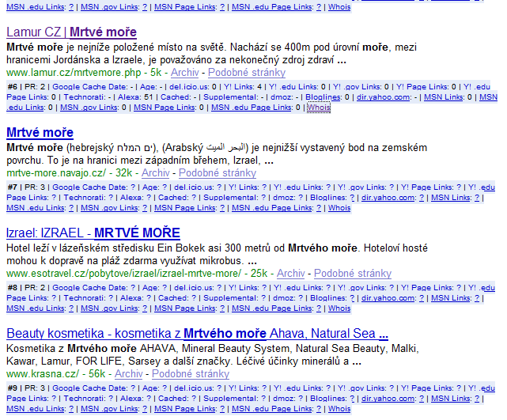Click MSN .gov Links in the #7 row
507x420 pixels.
pyautogui.click(x=109, y=208)
